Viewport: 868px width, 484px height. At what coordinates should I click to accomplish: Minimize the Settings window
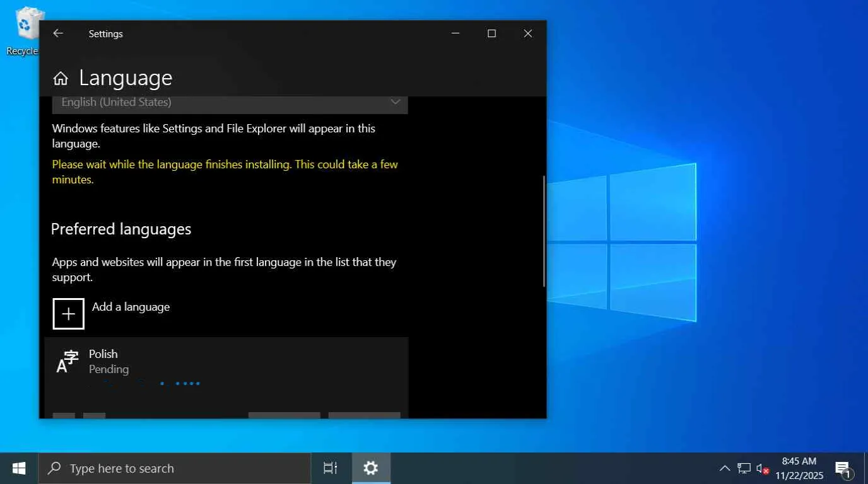pos(455,33)
